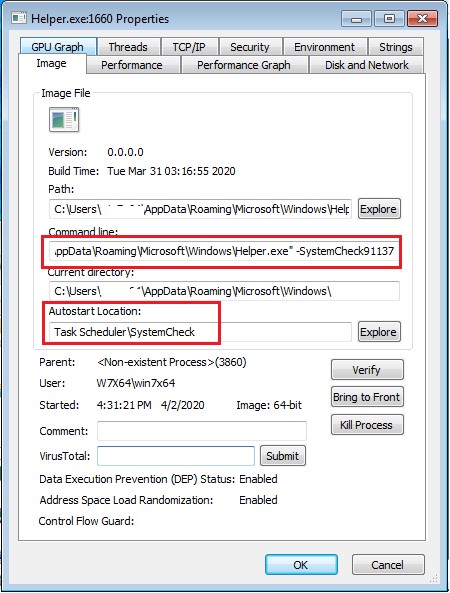
Task: Open the TCP/IP tab
Action: (189, 47)
